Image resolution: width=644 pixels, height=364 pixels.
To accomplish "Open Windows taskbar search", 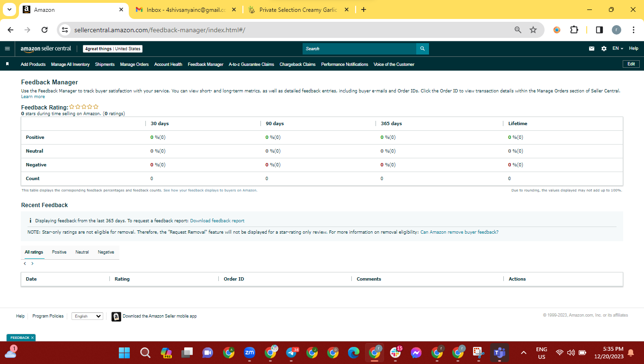I will coord(145,353).
